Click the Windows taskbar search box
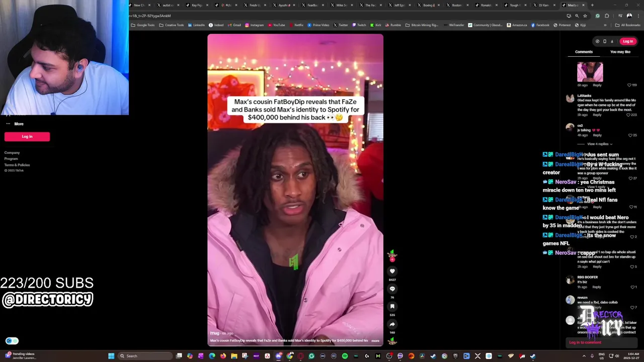The image size is (644, 362). (145, 356)
